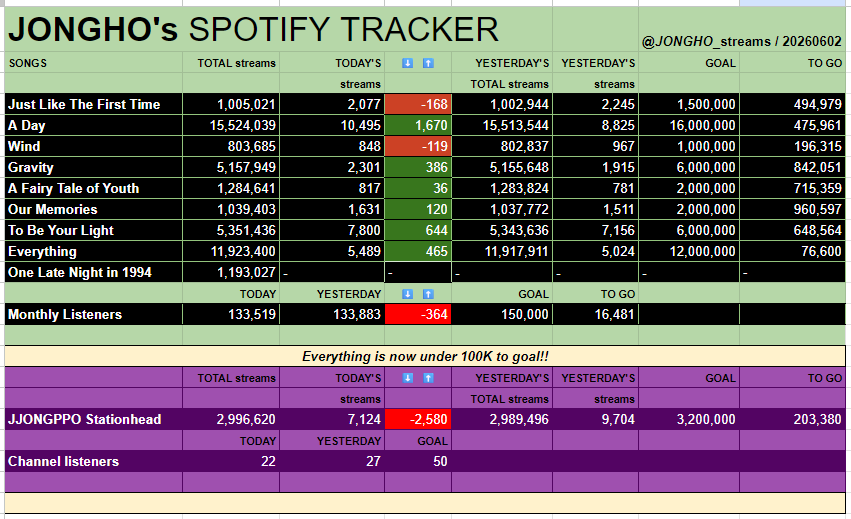Select yesterday's streams value 8,825
This screenshot has height=519, width=851.
[x=595, y=125]
